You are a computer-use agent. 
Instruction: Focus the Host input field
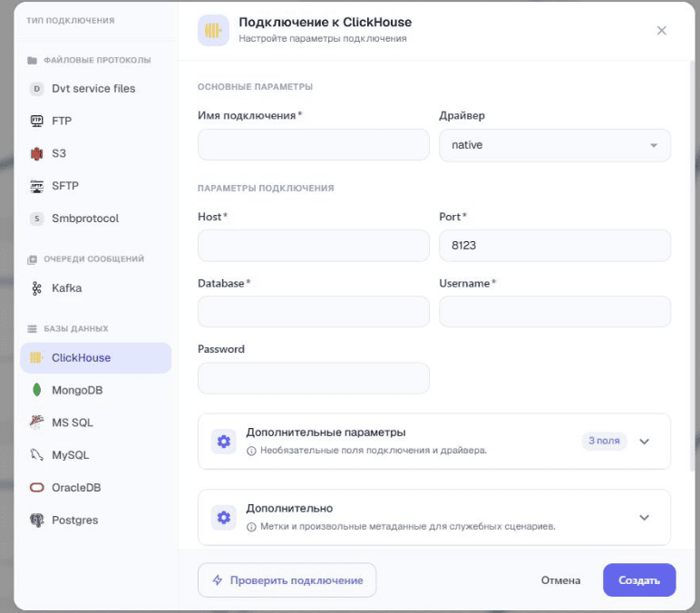314,246
